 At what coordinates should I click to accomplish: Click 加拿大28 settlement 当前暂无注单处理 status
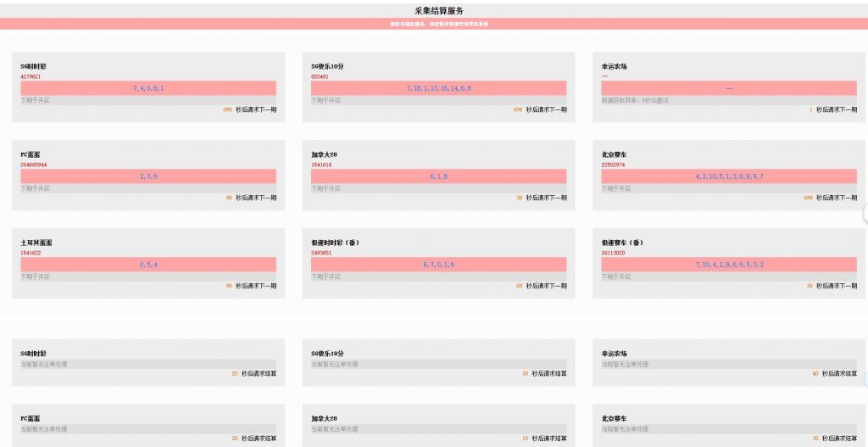click(334, 428)
